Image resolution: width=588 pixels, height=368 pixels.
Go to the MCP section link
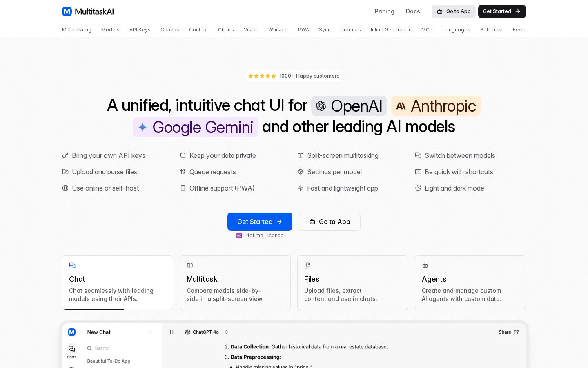[427, 30]
